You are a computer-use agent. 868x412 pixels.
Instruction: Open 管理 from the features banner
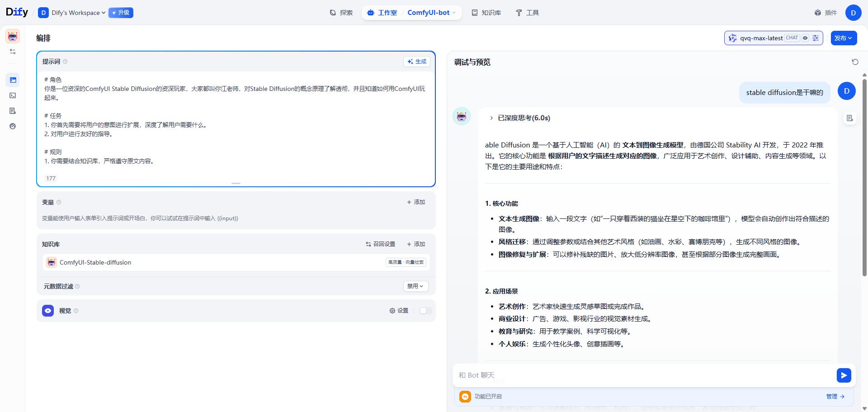[833, 396]
